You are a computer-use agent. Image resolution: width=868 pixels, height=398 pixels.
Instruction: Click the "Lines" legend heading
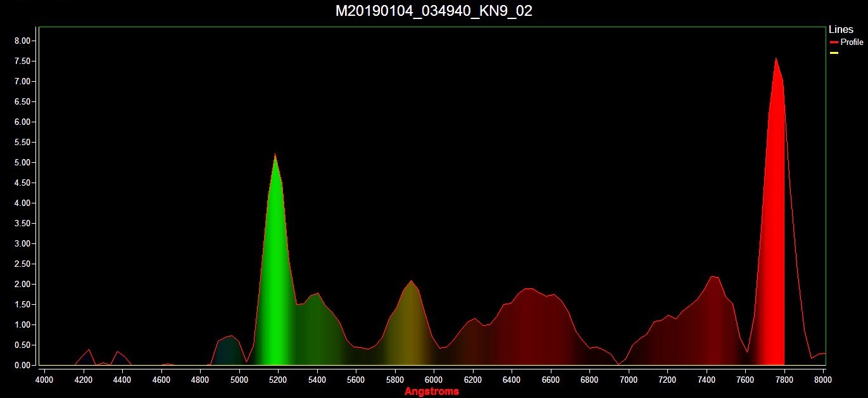(841, 30)
